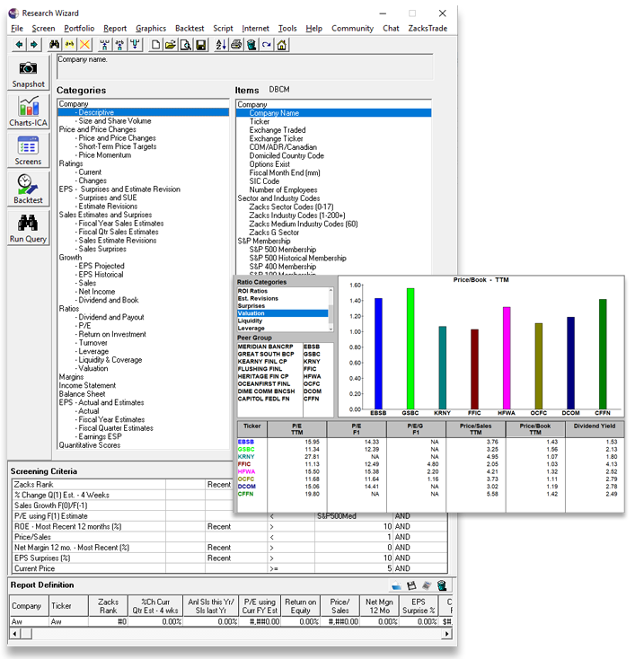Screen dimensions: 644x659
Task: Click right arrow of Report Definition scrollbar
Action: click(x=447, y=633)
